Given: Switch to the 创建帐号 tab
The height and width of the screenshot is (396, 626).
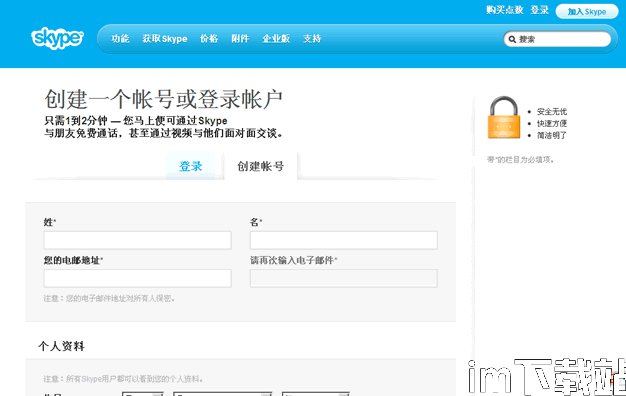Looking at the screenshot, I should click(x=261, y=166).
